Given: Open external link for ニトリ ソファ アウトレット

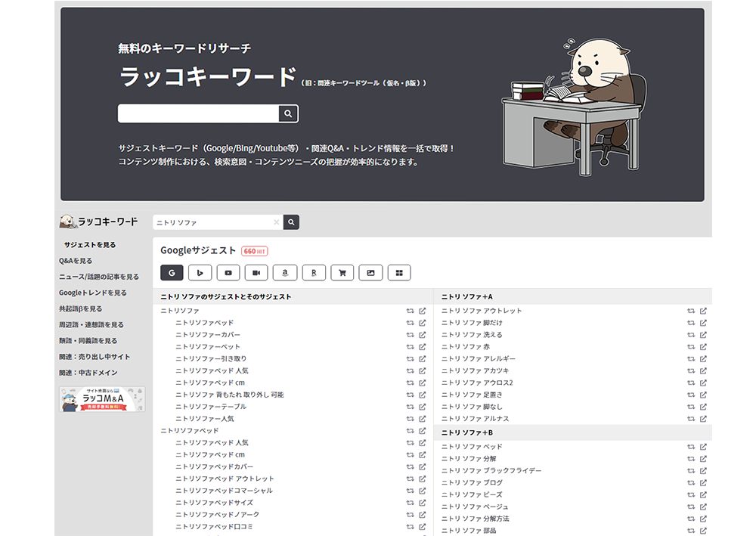Looking at the screenshot, I should [x=703, y=311].
